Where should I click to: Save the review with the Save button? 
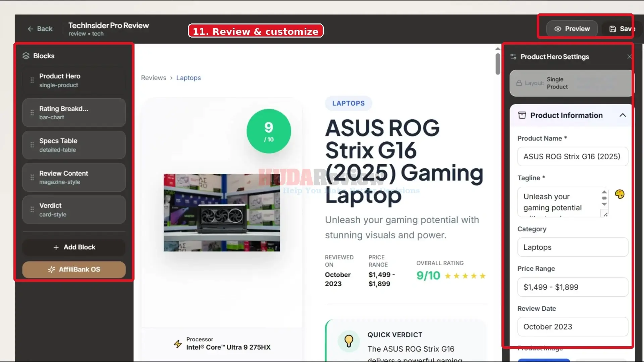622,29
